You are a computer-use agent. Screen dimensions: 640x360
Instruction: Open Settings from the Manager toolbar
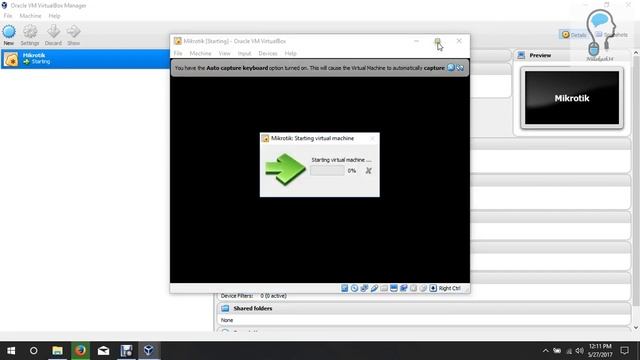pos(30,35)
